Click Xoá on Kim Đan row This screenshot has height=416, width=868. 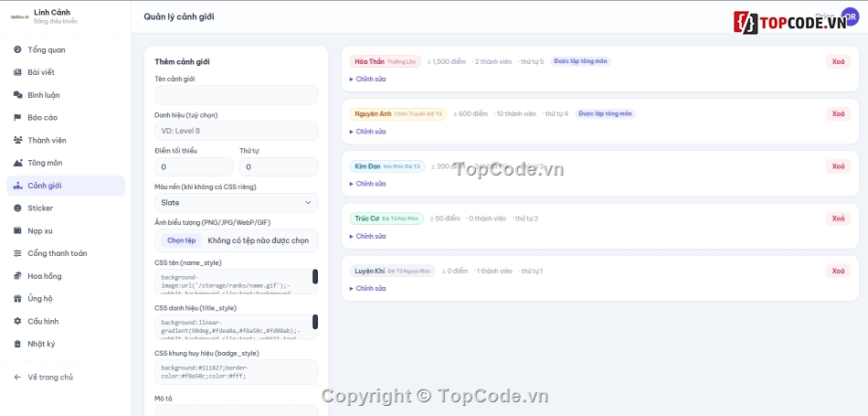coord(838,166)
